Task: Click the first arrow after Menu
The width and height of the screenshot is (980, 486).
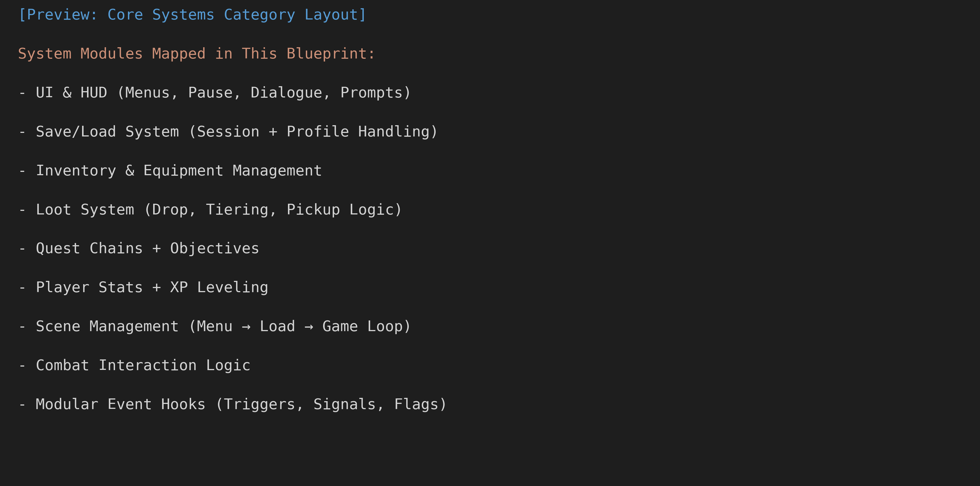Action: (x=246, y=327)
